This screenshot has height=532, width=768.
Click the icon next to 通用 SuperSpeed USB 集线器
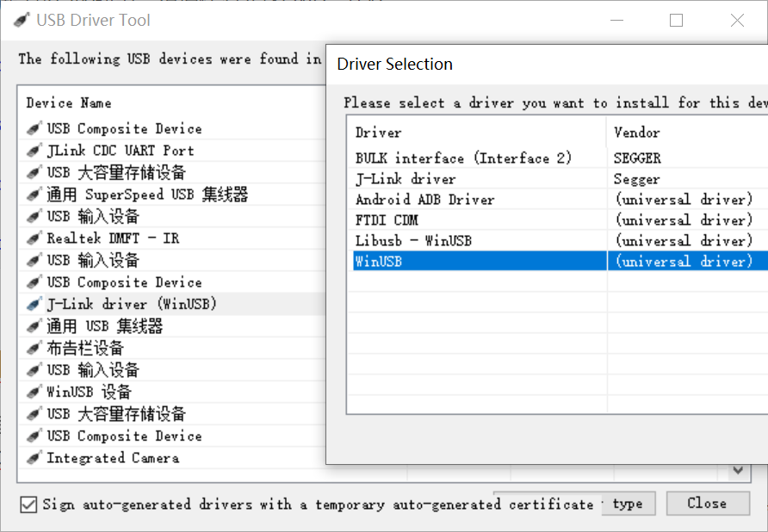tap(34, 195)
